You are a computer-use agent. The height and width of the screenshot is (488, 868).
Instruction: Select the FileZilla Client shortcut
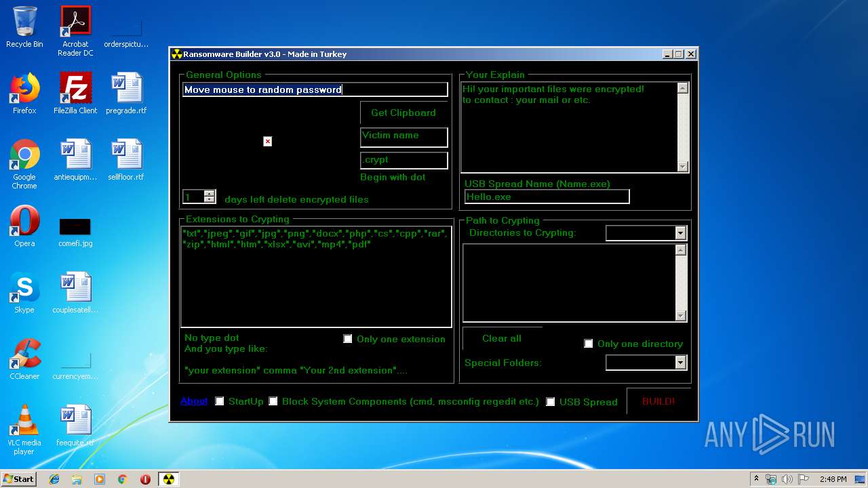75,93
